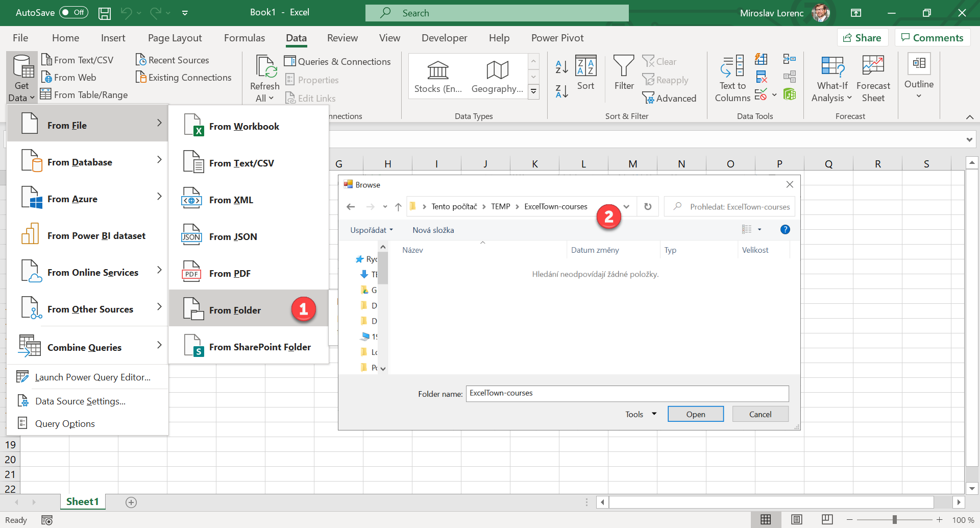The image size is (980, 528).
Task: Sort descending Z to A
Action: click(x=561, y=91)
